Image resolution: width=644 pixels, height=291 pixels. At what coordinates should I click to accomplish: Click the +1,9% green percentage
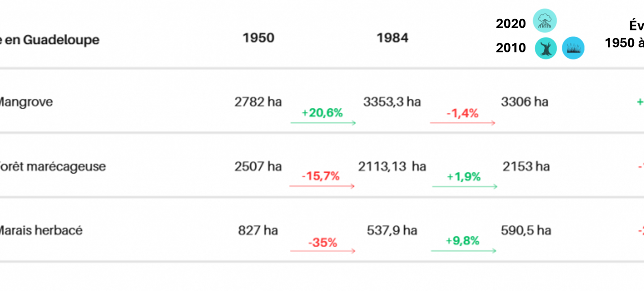pos(464,177)
